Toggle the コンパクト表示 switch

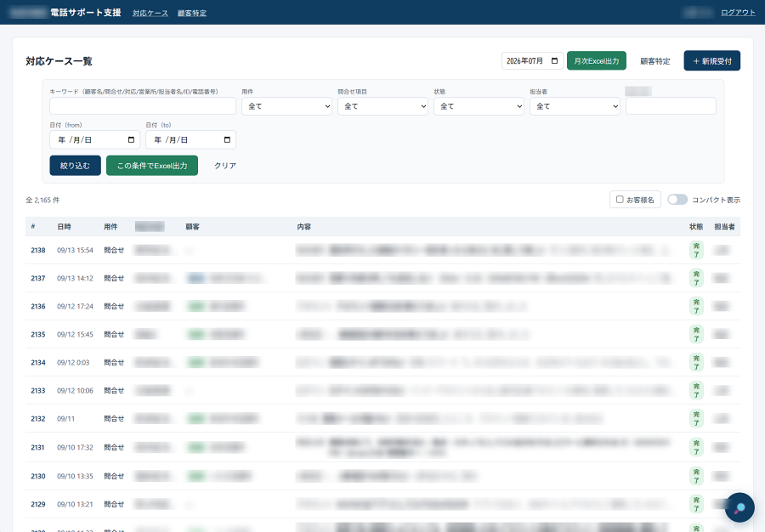[x=677, y=200]
